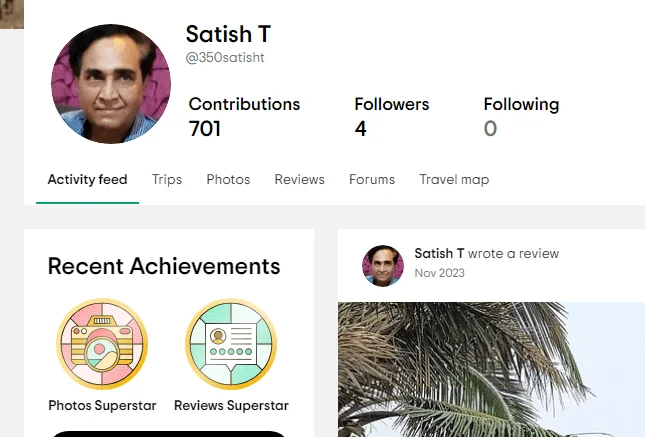Open the palm tree review photo
645x437 pixels.
(490, 370)
